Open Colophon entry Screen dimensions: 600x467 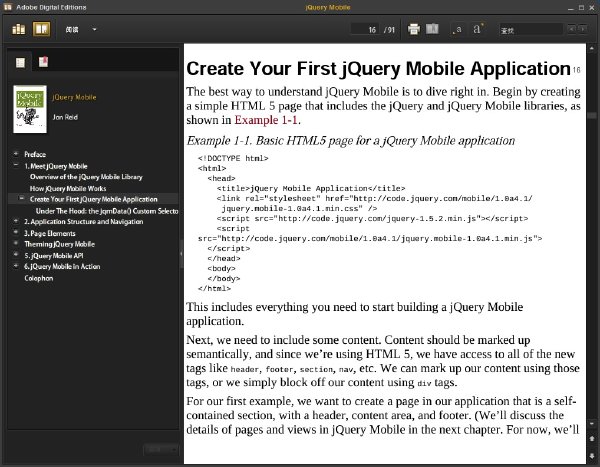(x=39, y=278)
